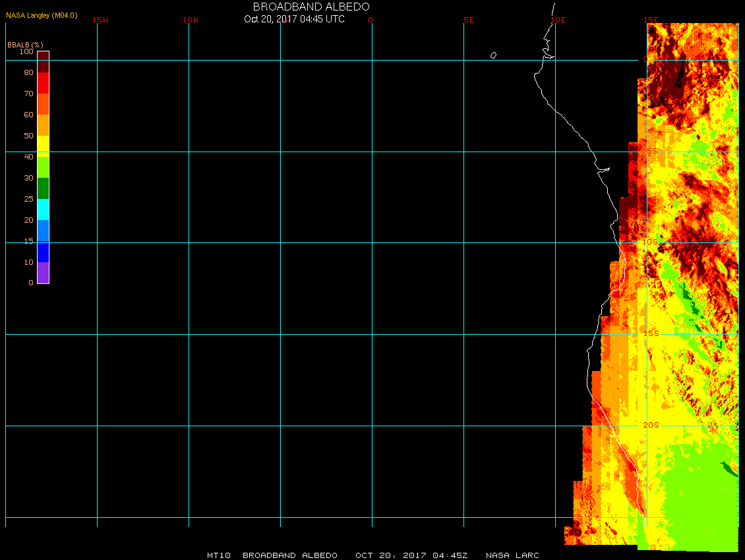
Task: Click the small island outline near the equator
Action: [x=493, y=55]
